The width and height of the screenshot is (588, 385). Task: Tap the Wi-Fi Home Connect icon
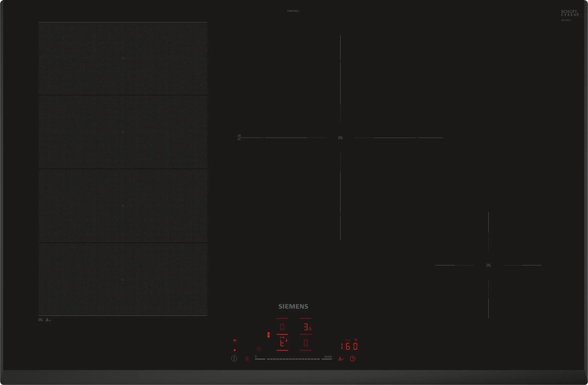(x=235, y=341)
